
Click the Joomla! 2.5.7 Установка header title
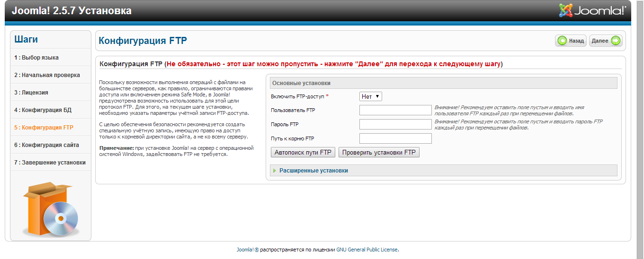(x=72, y=10)
